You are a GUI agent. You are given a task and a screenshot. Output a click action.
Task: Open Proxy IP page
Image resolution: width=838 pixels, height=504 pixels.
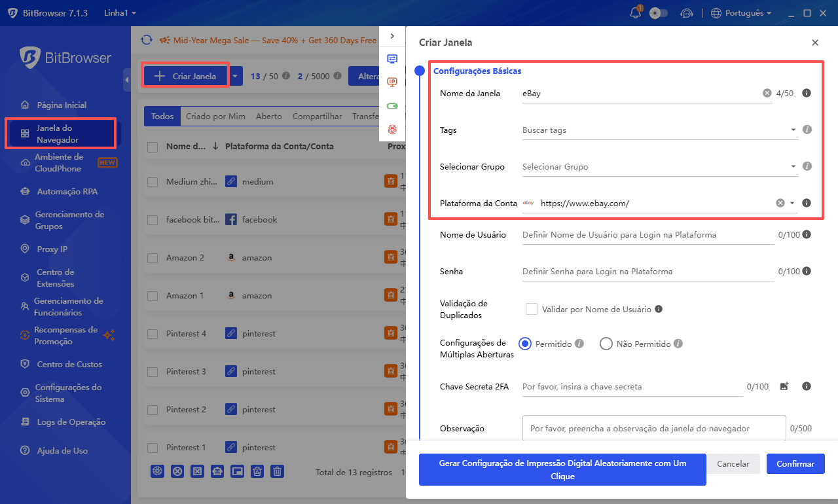pyautogui.click(x=52, y=249)
